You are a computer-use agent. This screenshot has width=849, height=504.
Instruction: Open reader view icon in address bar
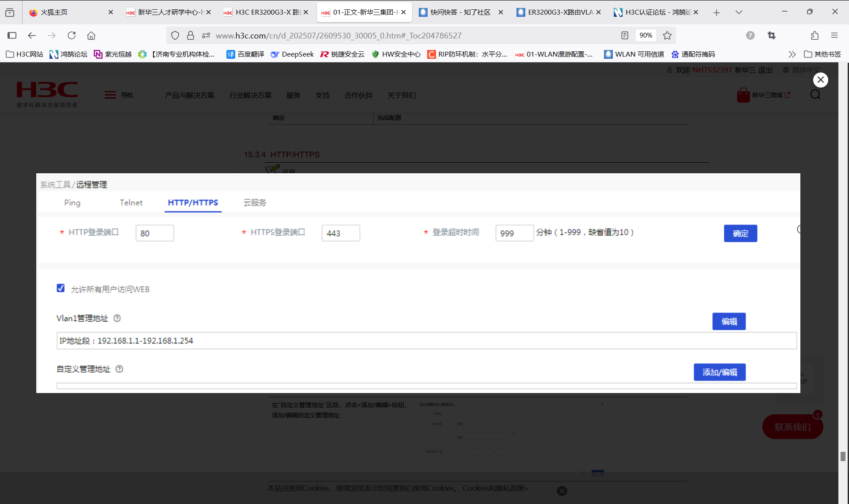tap(625, 35)
